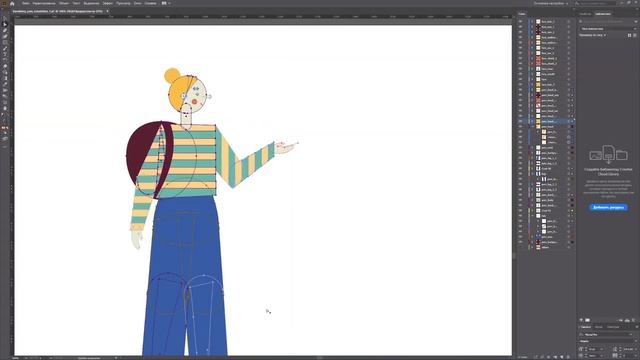
Task: Open the workspace switcher dropdown top right
Action: pyautogui.click(x=551, y=3)
